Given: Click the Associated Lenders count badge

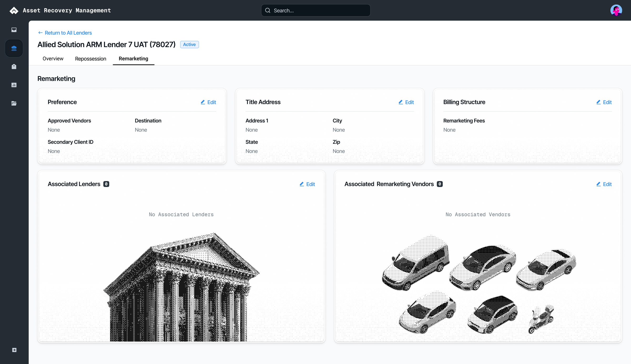Looking at the screenshot, I should pos(106,184).
